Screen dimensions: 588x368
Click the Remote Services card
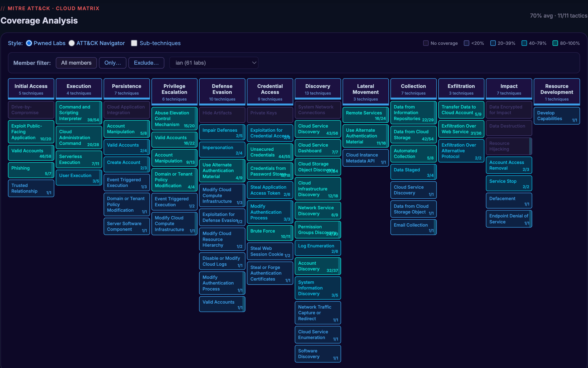pos(366,115)
